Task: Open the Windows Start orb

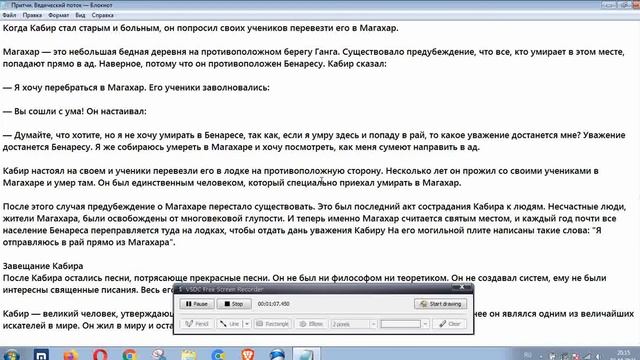Action: 11,354
